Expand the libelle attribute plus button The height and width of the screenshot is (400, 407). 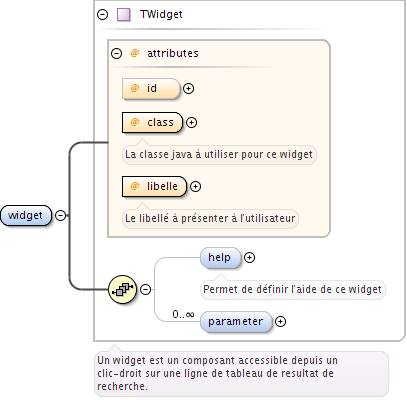(x=195, y=186)
